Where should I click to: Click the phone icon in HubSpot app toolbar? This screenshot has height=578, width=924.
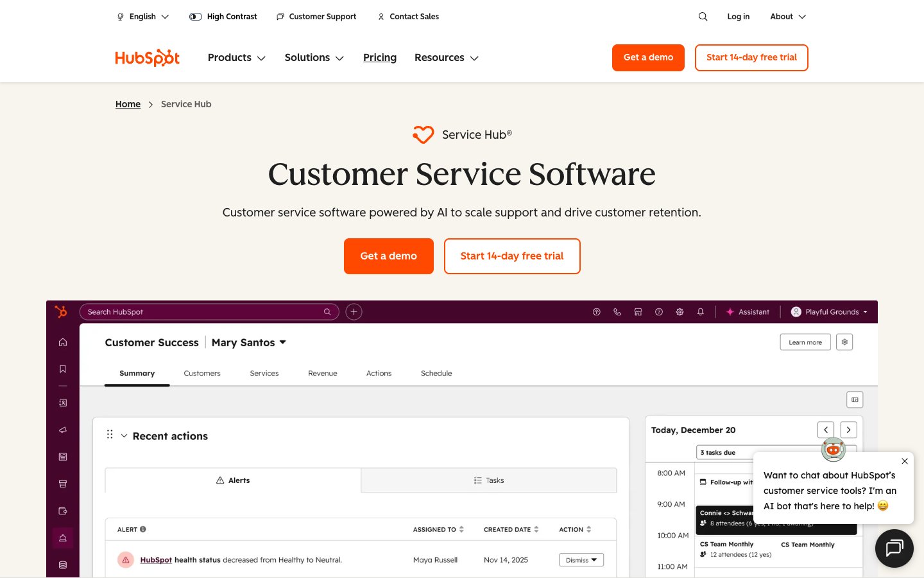[x=617, y=312]
